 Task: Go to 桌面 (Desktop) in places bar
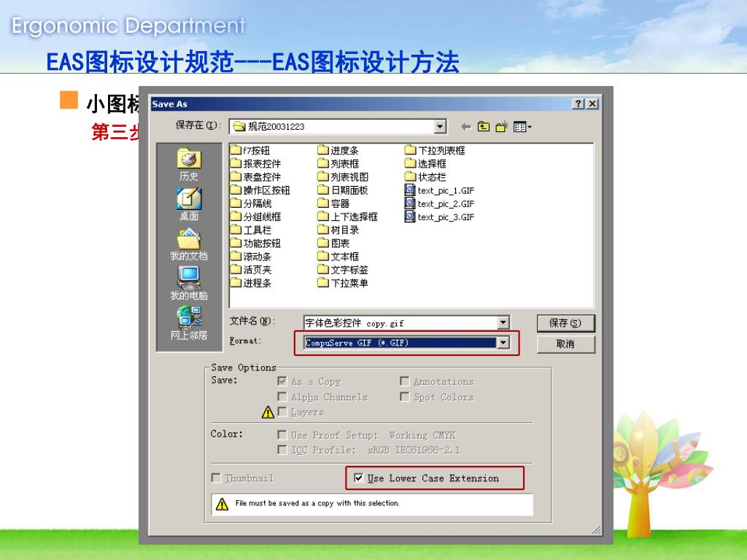pyautogui.click(x=189, y=204)
